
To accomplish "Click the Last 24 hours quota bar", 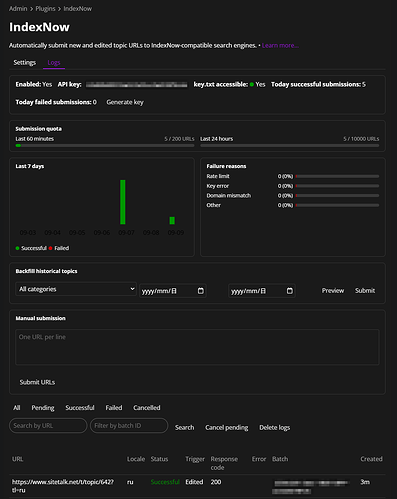I will pos(290,145).
